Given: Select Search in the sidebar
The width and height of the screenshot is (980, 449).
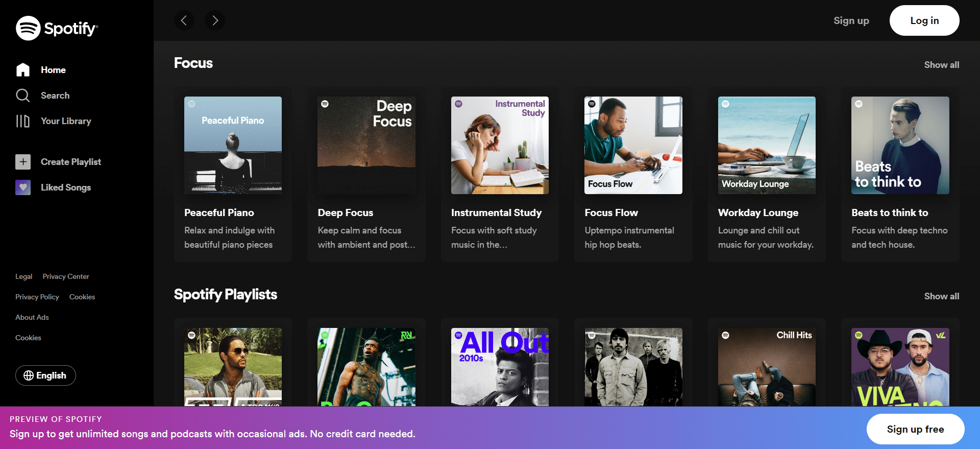Looking at the screenshot, I should tap(55, 96).
